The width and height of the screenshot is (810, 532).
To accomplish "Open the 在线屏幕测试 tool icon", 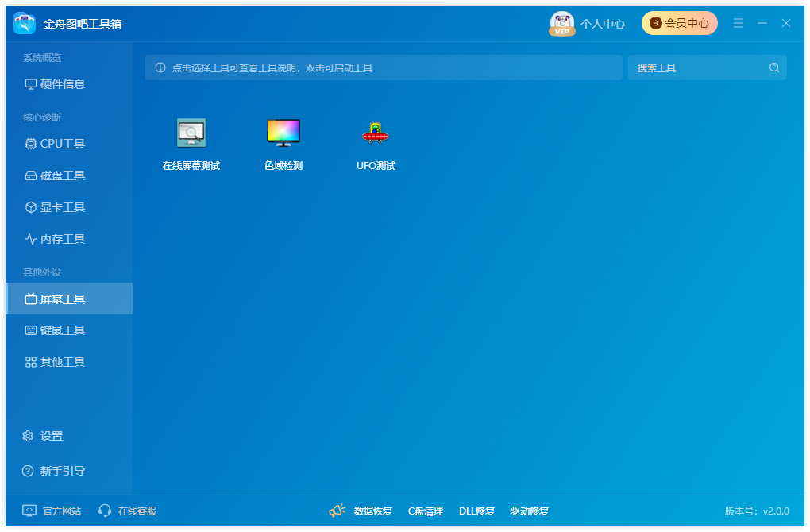I will (x=191, y=133).
